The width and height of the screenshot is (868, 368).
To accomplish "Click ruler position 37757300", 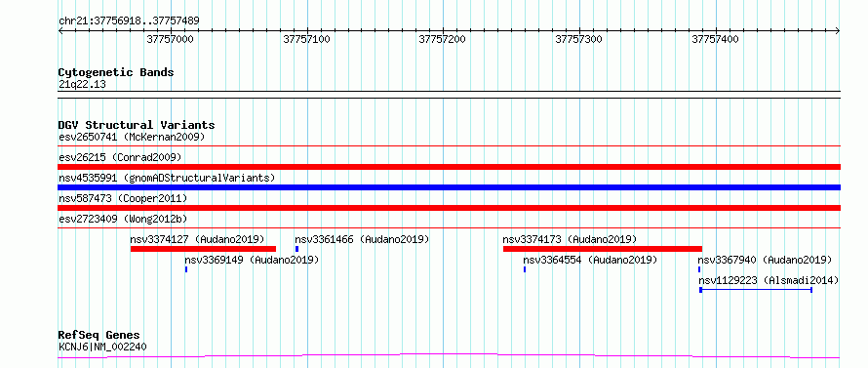I will click(x=579, y=39).
